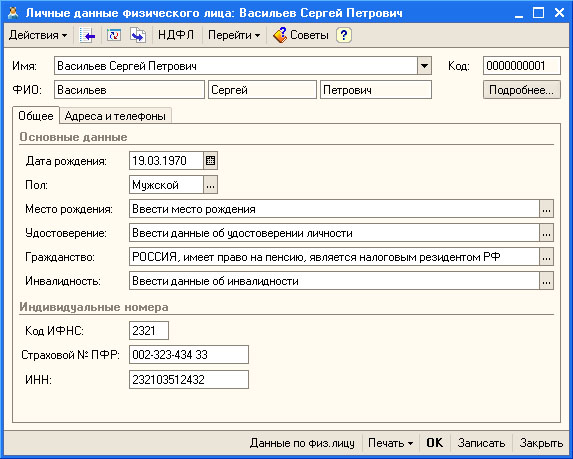Click the Место рождения field
This screenshot has height=459, width=573.
click(334, 209)
